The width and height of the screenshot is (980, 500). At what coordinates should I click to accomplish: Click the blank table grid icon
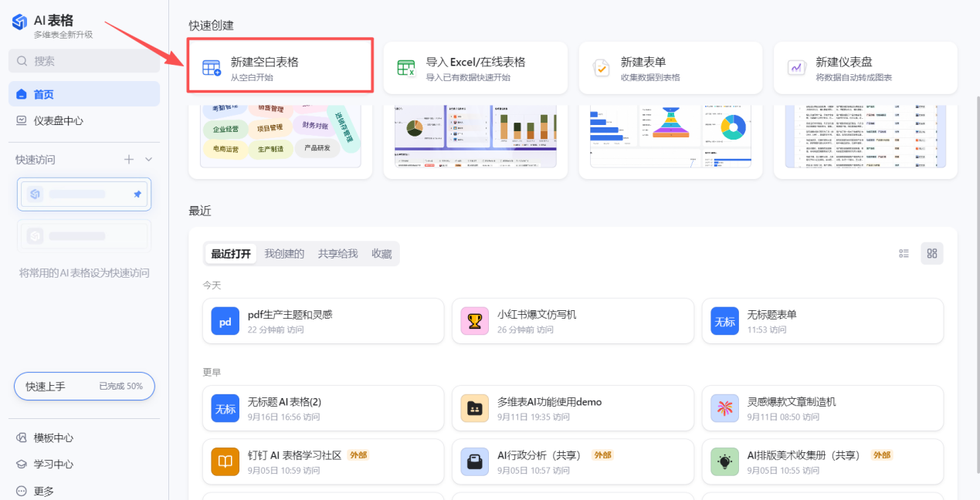click(212, 68)
